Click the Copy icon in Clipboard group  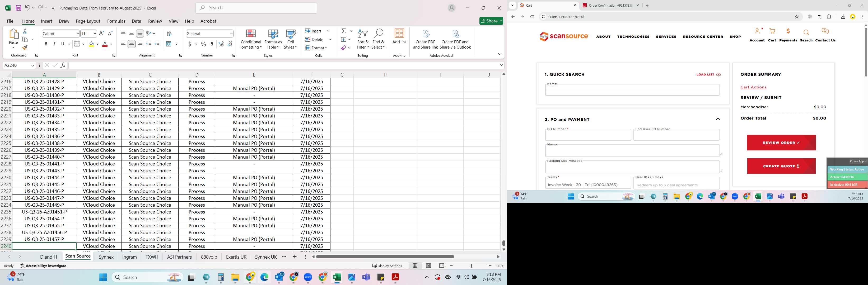click(25, 39)
